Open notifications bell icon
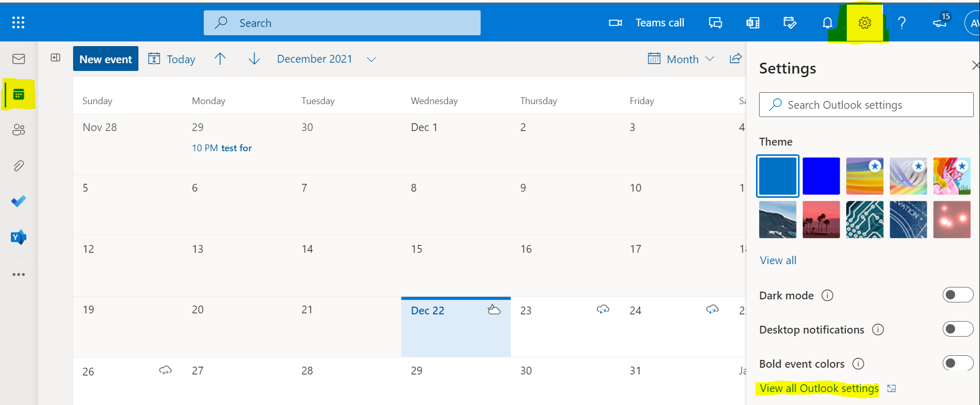 828,23
